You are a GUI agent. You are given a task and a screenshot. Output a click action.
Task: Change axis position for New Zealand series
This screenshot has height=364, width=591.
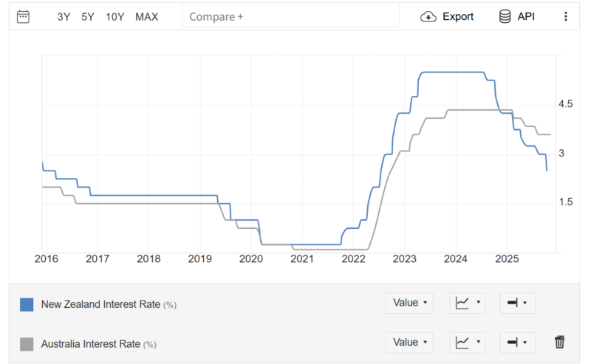point(517,303)
